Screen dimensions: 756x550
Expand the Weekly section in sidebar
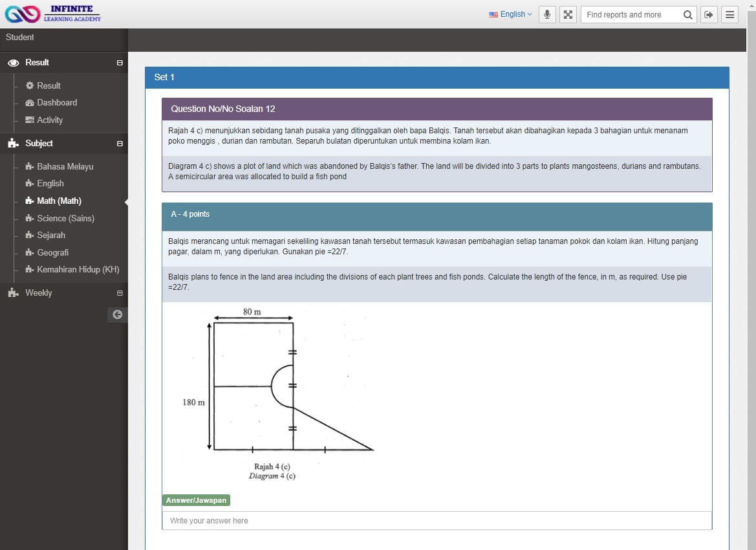(x=120, y=293)
